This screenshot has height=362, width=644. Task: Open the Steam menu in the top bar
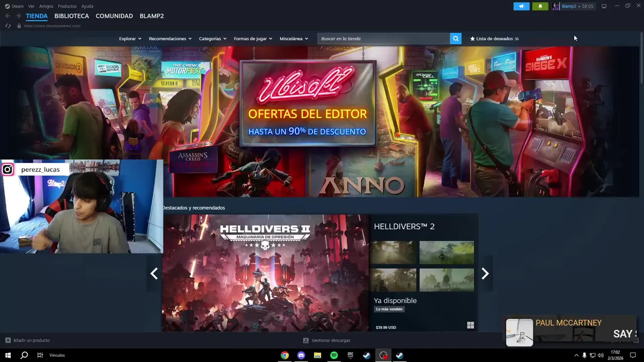(14, 6)
